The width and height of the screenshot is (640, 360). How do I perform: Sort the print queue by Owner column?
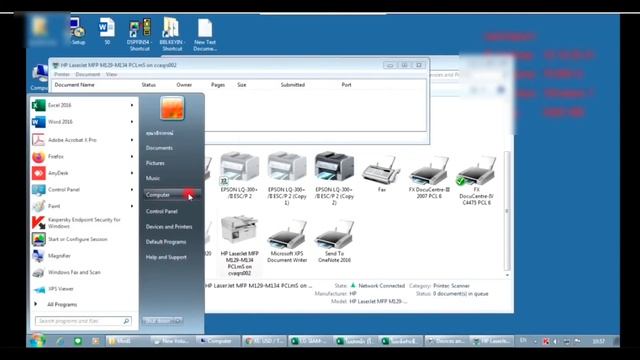(x=184, y=85)
